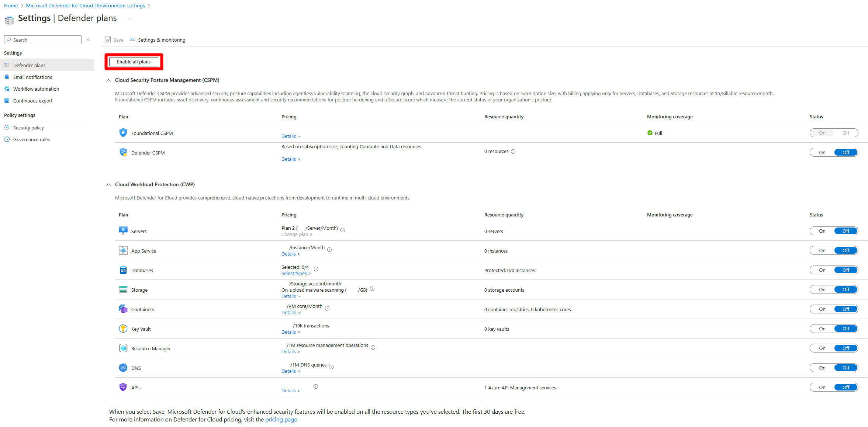Click in the Search settings field
Screen dimensions: 868x427
click(43, 40)
